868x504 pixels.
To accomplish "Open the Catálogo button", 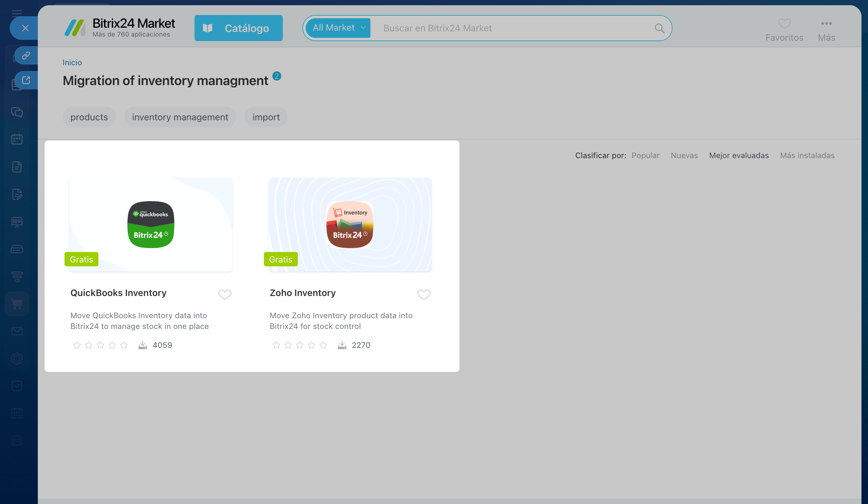I will (x=239, y=28).
